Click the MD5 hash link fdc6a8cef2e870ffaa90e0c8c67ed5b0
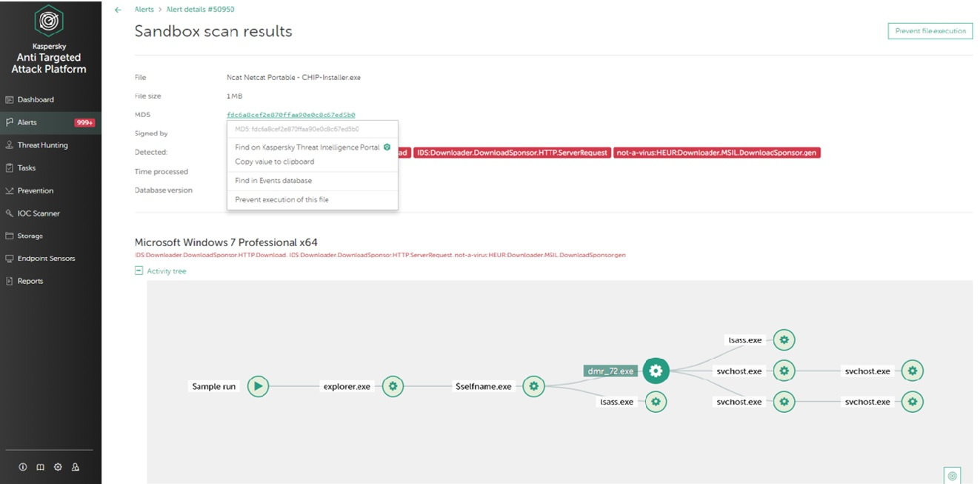The height and width of the screenshot is (484, 980). (291, 115)
